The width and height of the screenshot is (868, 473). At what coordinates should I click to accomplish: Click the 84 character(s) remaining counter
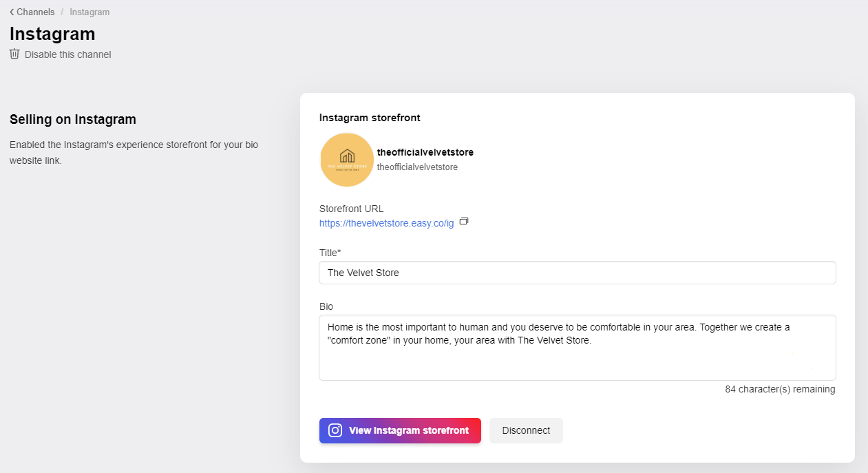click(780, 389)
